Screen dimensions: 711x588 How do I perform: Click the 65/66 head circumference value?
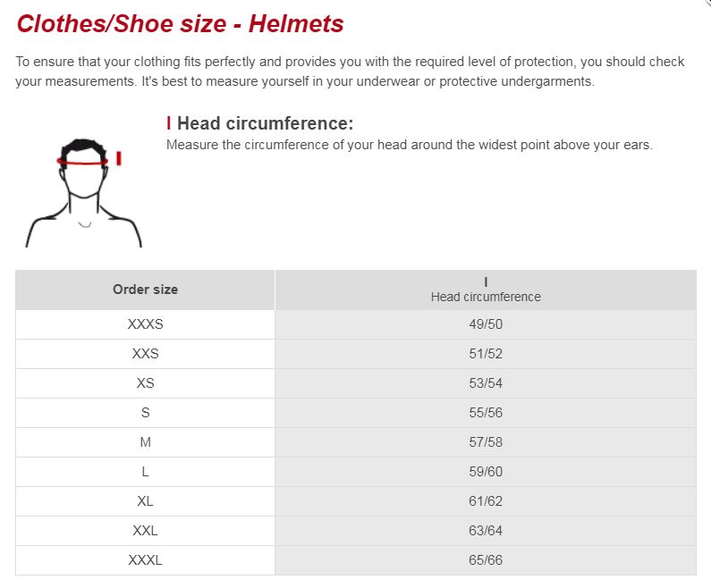click(486, 560)
